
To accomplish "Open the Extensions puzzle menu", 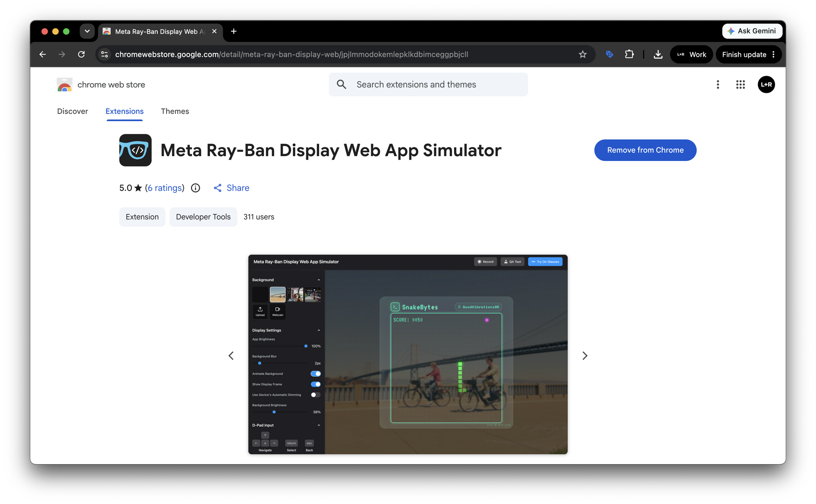I will point(629,54).
